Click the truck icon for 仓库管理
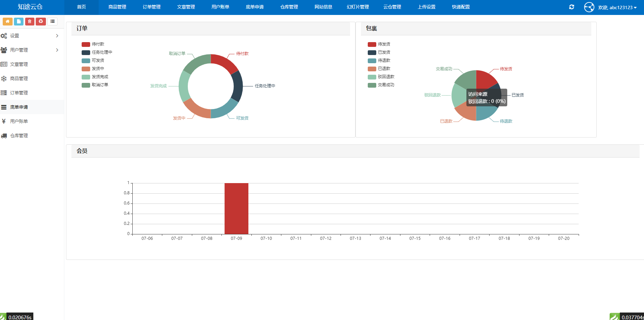This screenshot has height=320, width=644. click(4, 136)
